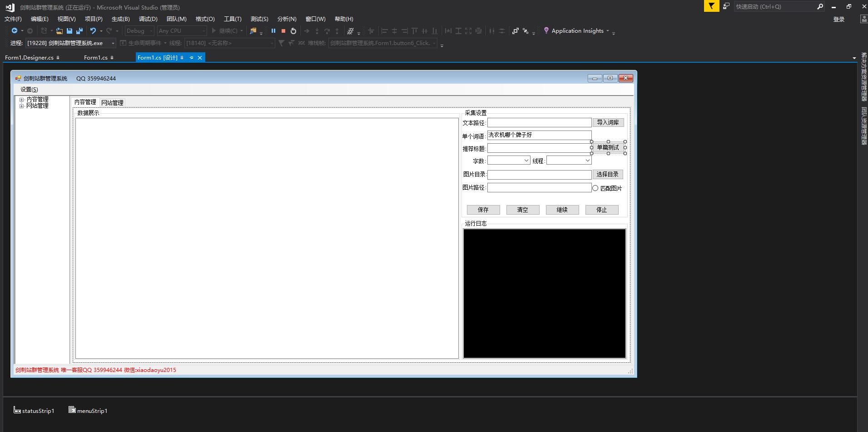
Task: Click the purple Application Insights lightbulb
Action: point(546,30)
